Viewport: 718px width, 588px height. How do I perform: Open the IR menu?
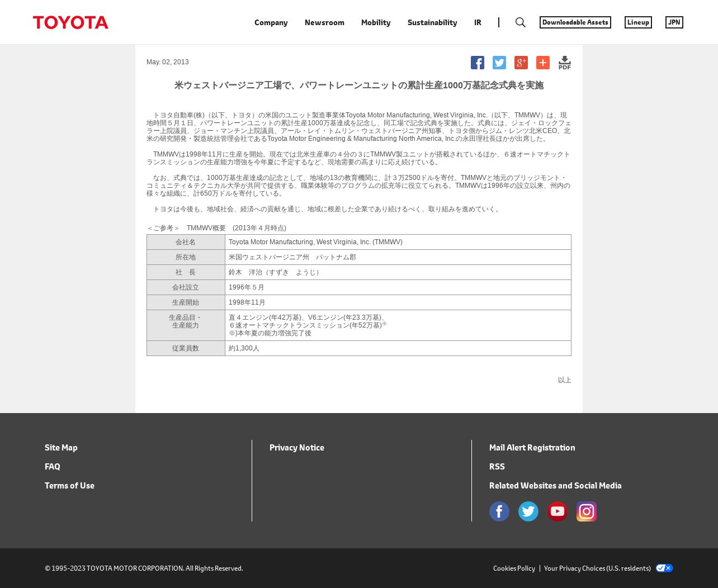point(478,22)
